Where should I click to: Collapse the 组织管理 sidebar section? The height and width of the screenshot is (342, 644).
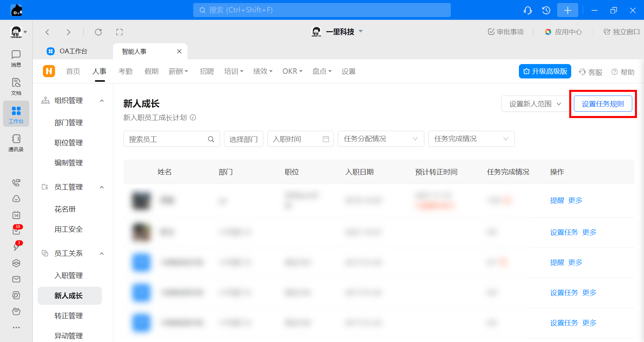[102, 101]
